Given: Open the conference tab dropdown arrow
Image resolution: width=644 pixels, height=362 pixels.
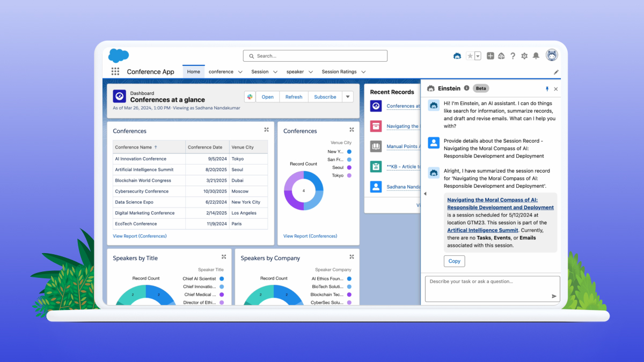Looking at the screenshot, I should 240,71.
